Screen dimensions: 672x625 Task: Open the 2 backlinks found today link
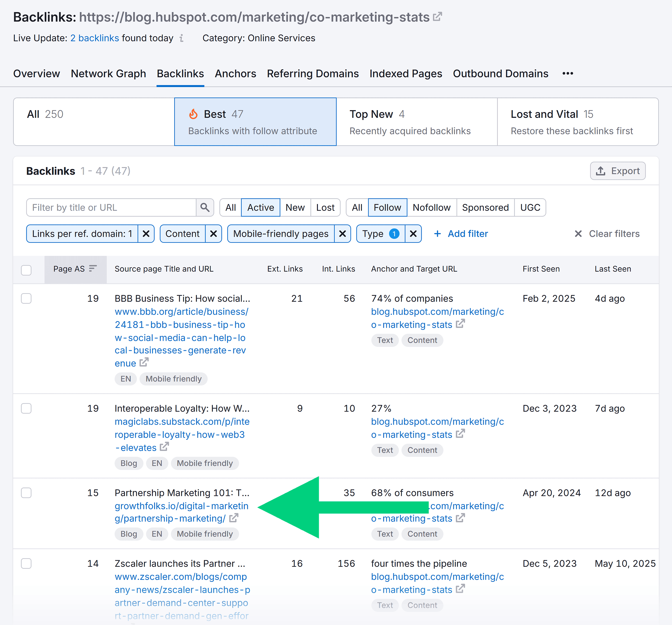[x=95, y=38]
